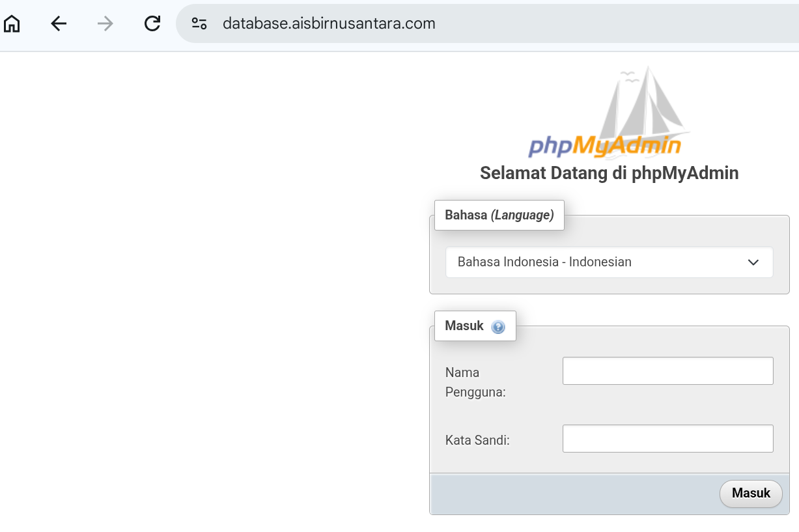
Task: Open the help icon beside Masuk
Action: 498,327
